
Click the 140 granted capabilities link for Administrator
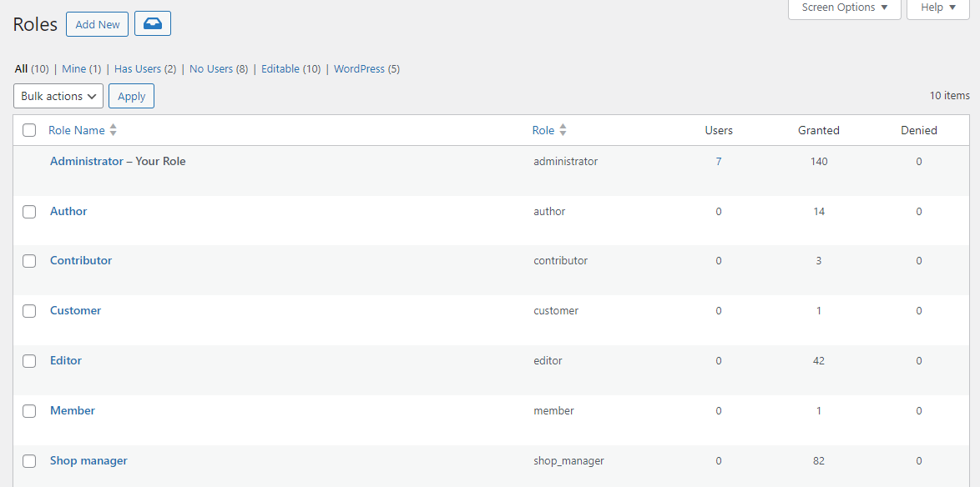tap(819, 161)
